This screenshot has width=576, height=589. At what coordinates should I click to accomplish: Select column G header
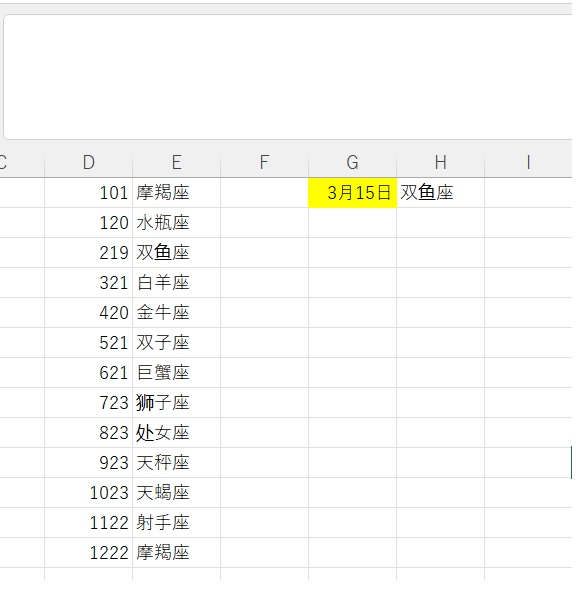[352, 163]
